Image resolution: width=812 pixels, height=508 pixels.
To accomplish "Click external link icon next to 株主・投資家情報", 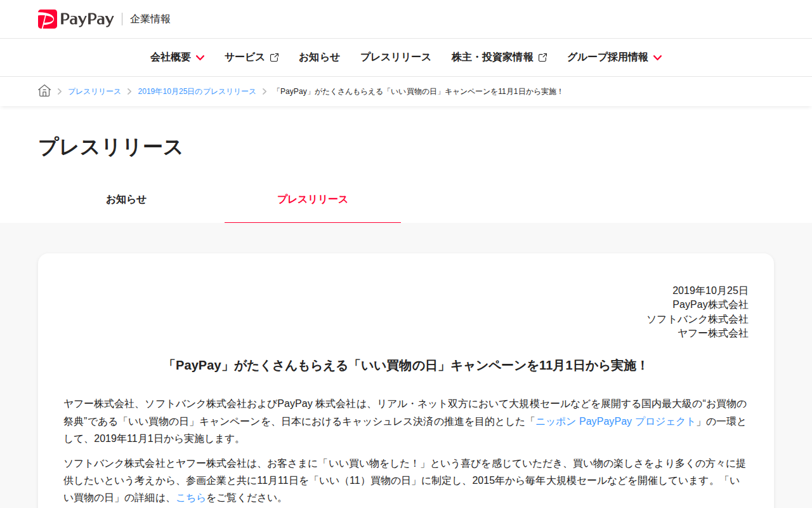I will click(x=542, y=57).
